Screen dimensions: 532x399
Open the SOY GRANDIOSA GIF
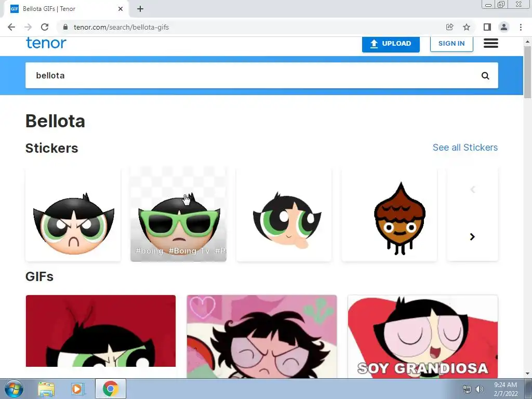[x=423, y=337]
